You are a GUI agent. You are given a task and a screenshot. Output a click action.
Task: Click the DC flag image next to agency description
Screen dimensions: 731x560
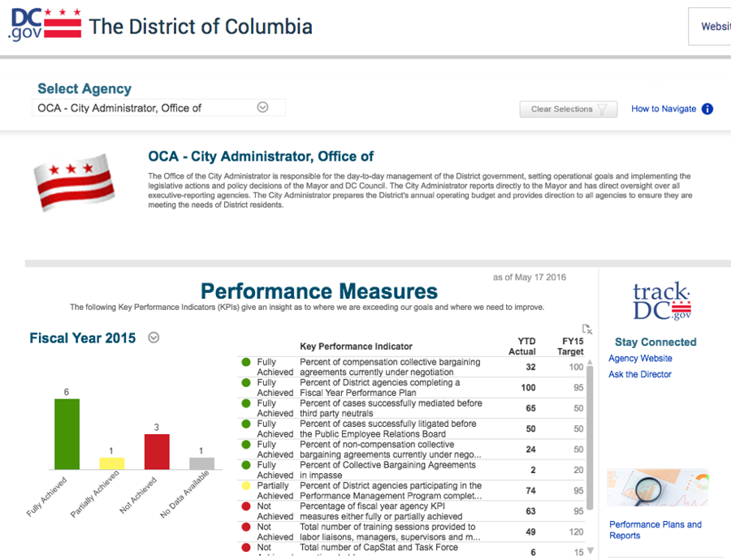click(71, 183)
